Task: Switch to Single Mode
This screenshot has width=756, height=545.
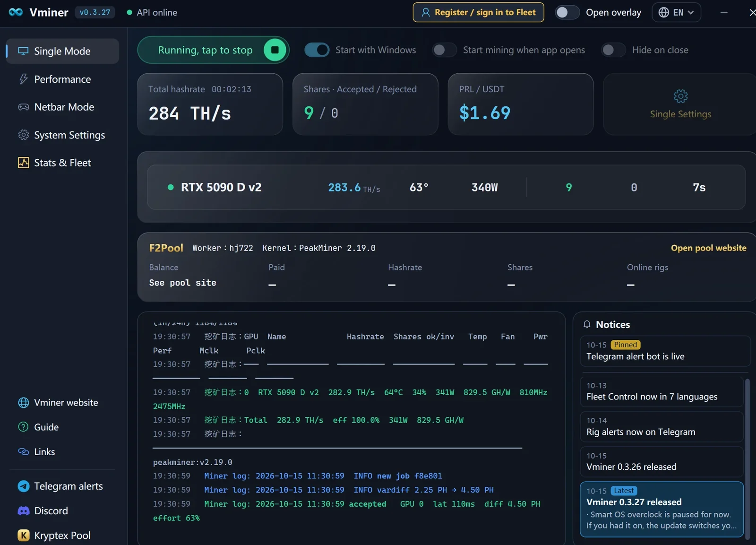Action: 62,51
